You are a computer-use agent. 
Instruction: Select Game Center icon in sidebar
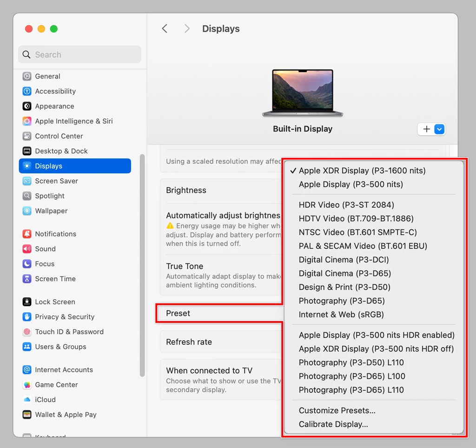point(27,384)
